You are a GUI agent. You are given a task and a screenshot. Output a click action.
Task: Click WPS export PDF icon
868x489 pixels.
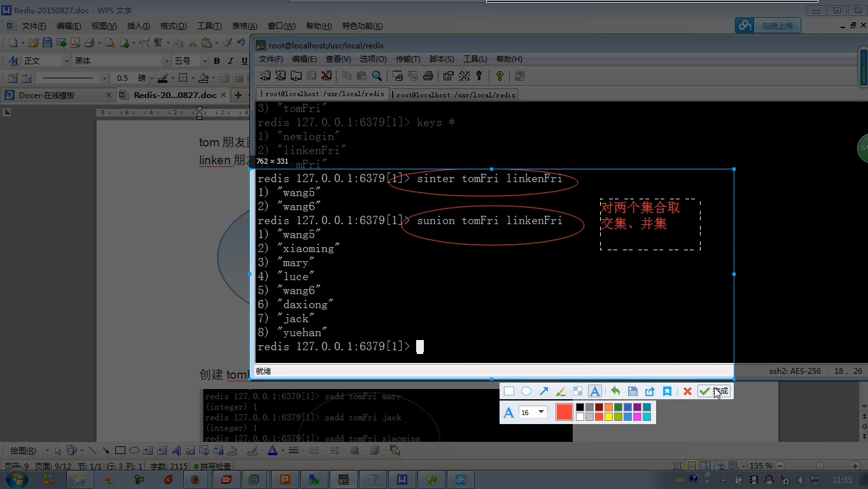pos(75,43)
